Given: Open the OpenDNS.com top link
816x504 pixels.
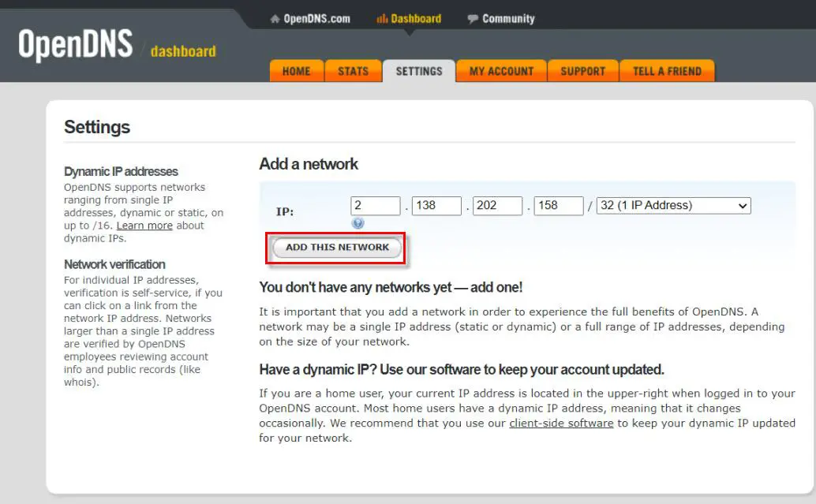Looking at the screenshot, I should pyautogui.click(x=316, y=19).
